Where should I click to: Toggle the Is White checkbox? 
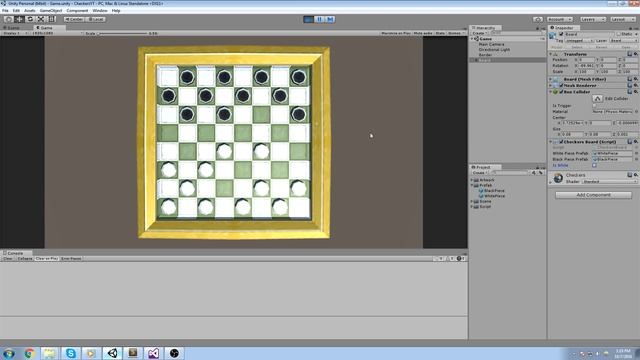tap(594, 165)
